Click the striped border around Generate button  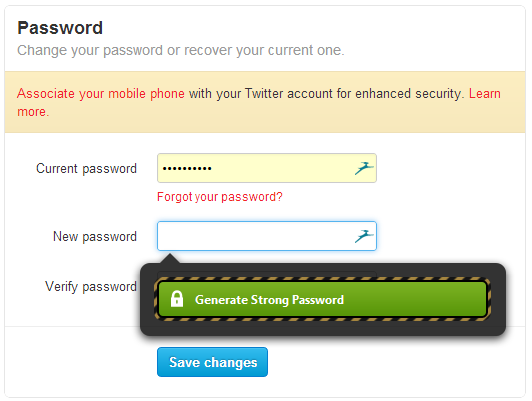tap(322, 279)
